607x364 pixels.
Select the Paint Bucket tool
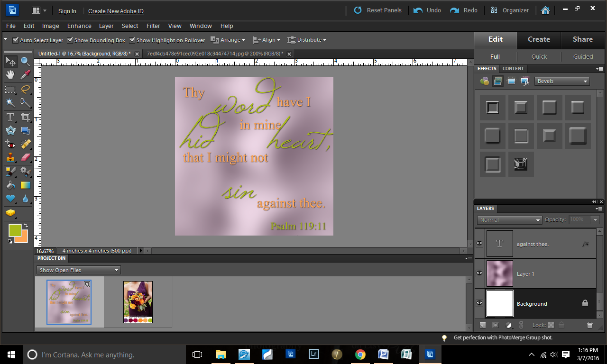pos(10,185)
